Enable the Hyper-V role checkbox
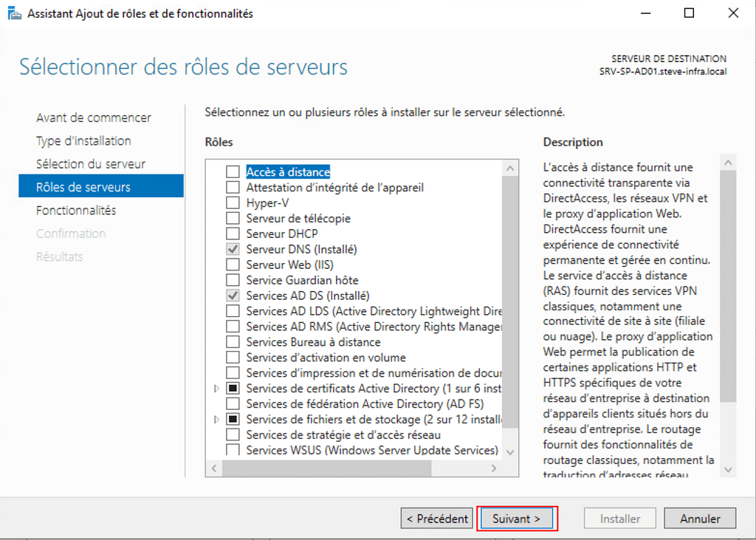The image size is (756, 540). (x=233, y=203)
